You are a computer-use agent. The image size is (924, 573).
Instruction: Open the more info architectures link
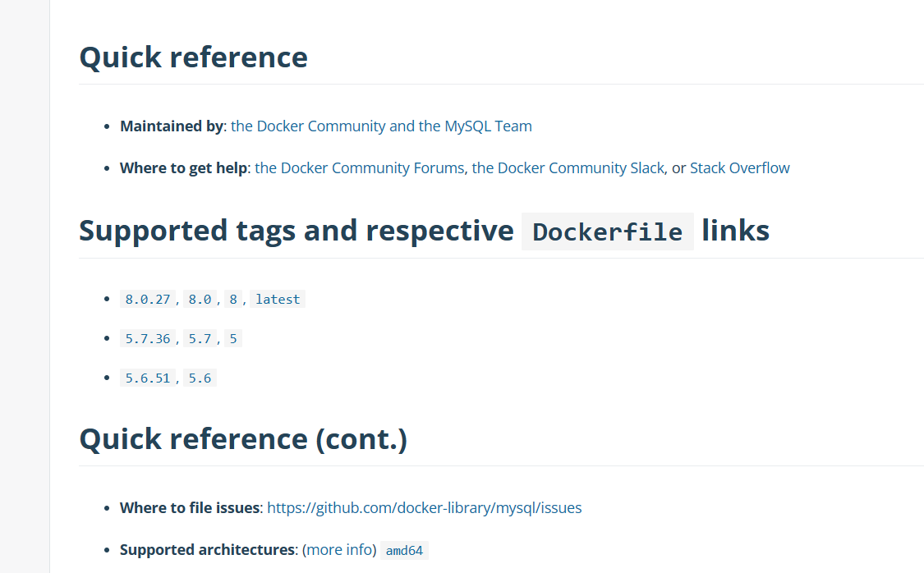(341, 549)
